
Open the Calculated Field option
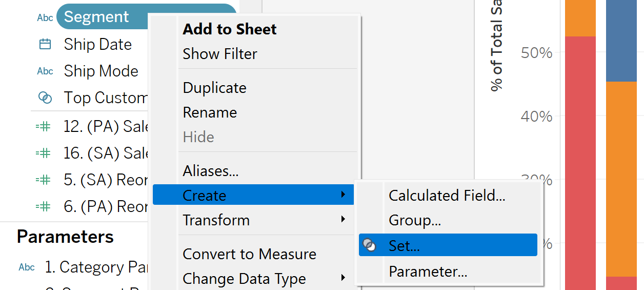pos(447,196)
